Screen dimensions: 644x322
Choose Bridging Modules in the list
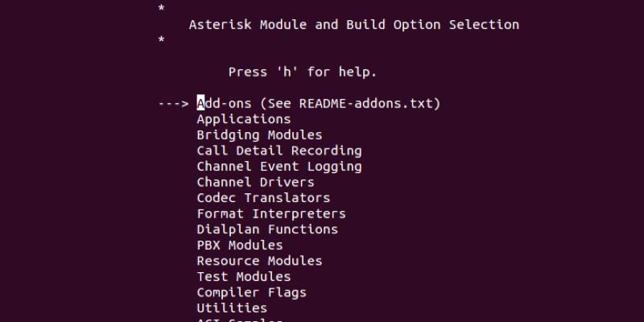pyautogui.click(x=259, y=135)
